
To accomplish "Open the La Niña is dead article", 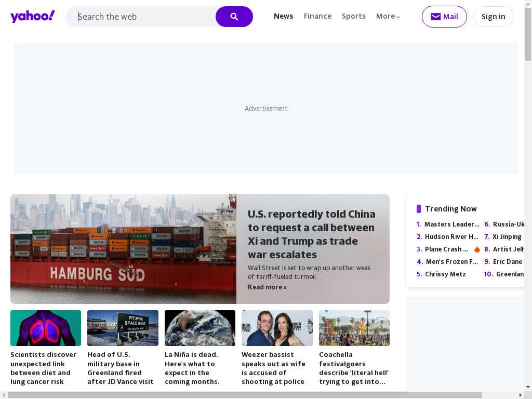I will click(x=192, y=368).
